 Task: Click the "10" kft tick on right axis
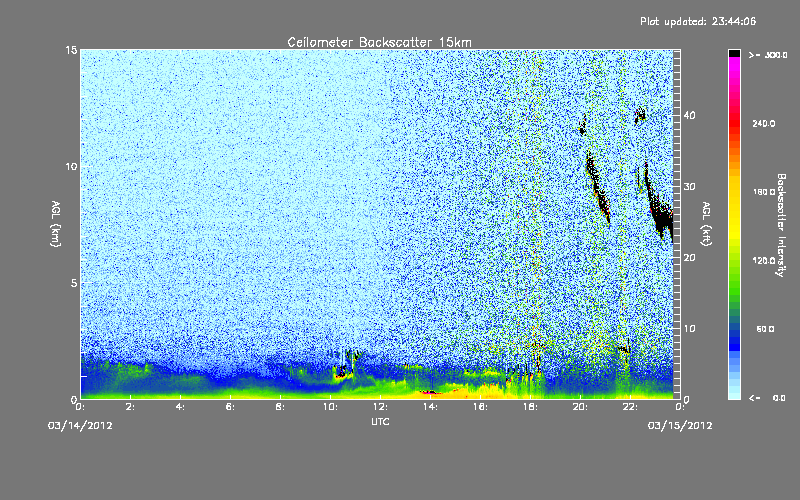689,329
